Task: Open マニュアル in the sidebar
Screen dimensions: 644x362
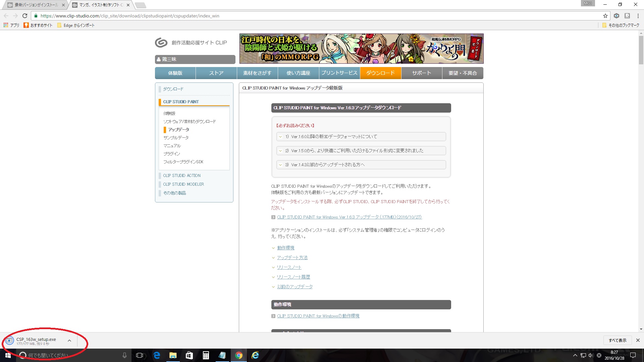Action: (x=172, y=146)
